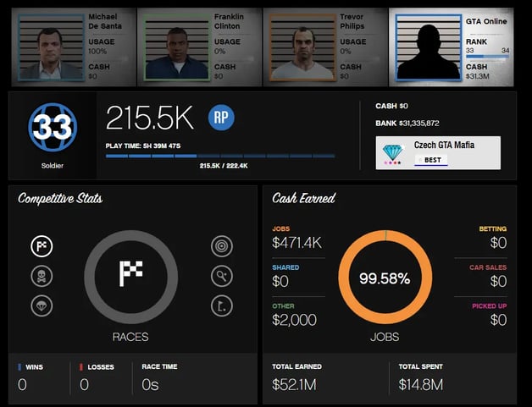The width and height of the screenshot is (532, 407).
Task: Click the RP progress bar
Action: (219, 156)
